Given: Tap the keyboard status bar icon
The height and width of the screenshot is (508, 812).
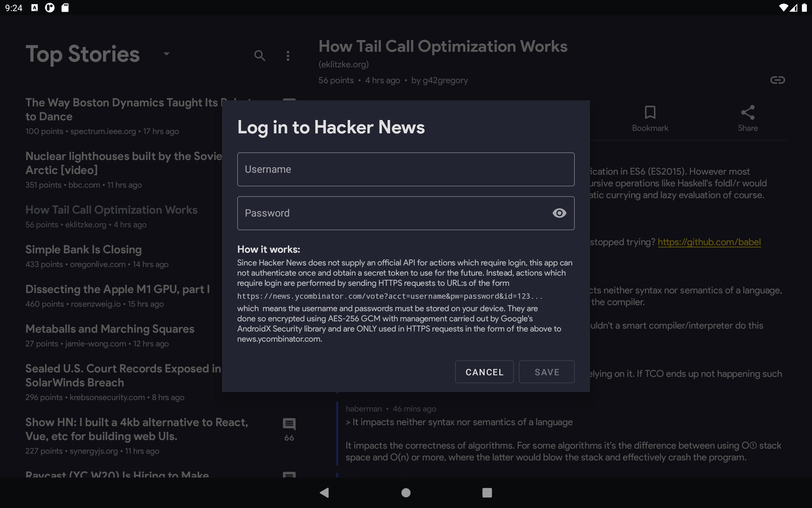Looking at the screenshot, I should click(x=35, y=8).
